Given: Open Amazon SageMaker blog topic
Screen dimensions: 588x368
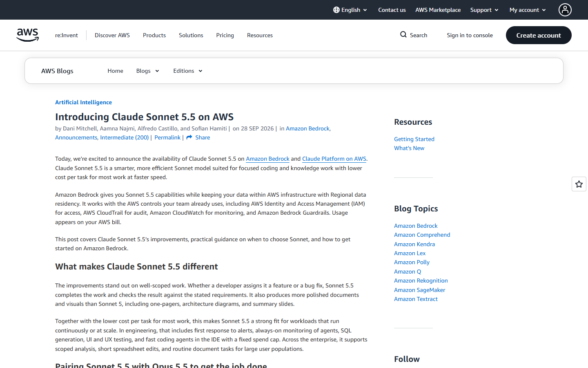Looking at the screenshot, I should pos(420,290).
